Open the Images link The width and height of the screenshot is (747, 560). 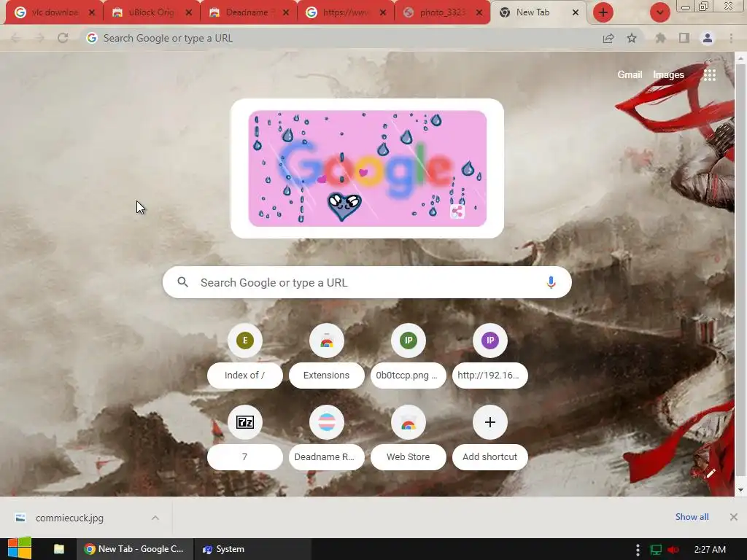coord(668,75)
